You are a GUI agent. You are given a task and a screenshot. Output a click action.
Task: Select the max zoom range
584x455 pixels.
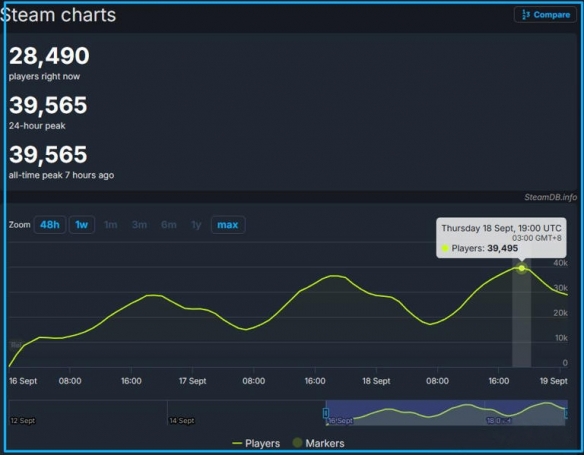[228, 225]
